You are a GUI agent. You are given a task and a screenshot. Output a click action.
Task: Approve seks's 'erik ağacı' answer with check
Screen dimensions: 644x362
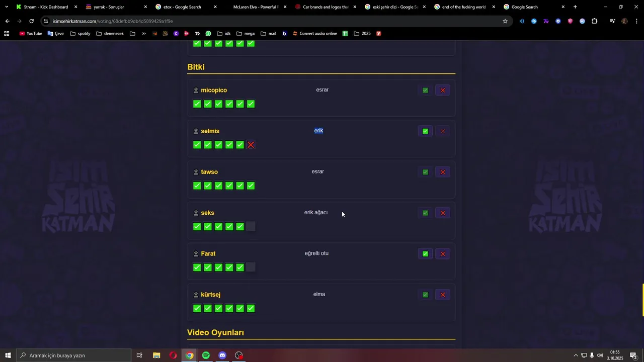(x=425, y=213)
